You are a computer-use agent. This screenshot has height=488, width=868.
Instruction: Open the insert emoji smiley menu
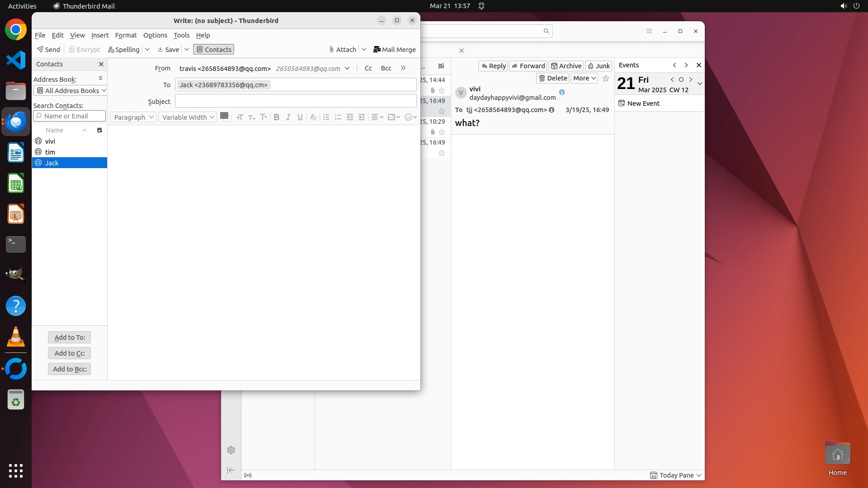tap(410, 117)
